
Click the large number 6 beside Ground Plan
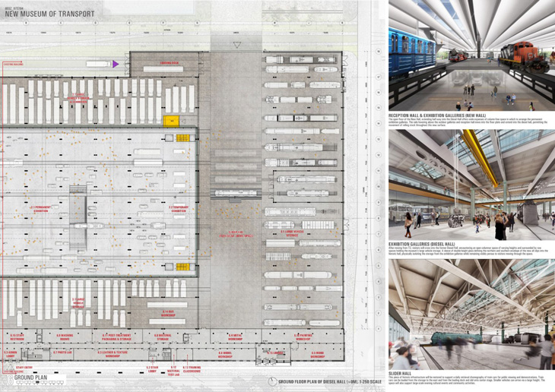[x=10, y=380]
